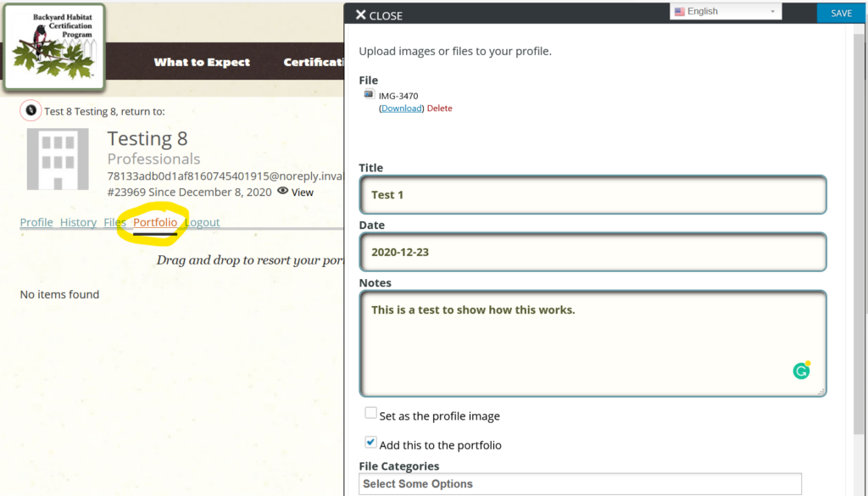Click the gray building profile placeholder image
The image size is (868, 496).
[58, 159]
